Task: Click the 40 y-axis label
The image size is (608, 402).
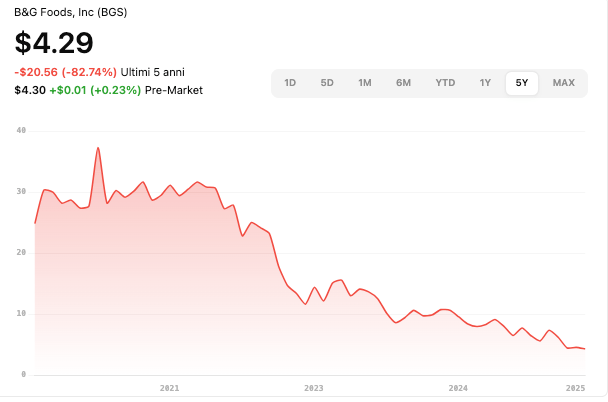Action: [x=21, y=130]
